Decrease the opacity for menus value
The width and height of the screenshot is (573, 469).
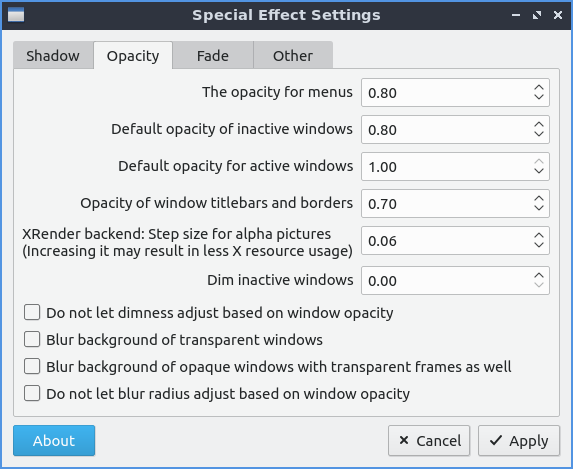[x=539, y=97]
